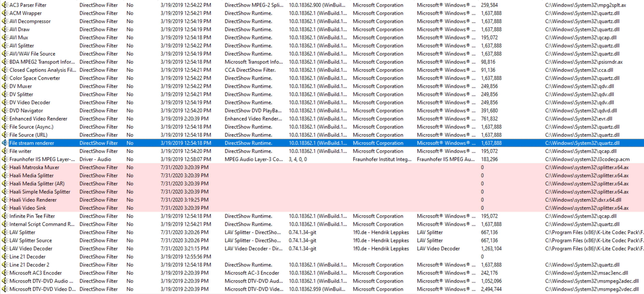Viewport: 644px width, 294px height.
Task: Click the Microsoft AC3 Encoder speaker icon
Action: tap(4, 273)
